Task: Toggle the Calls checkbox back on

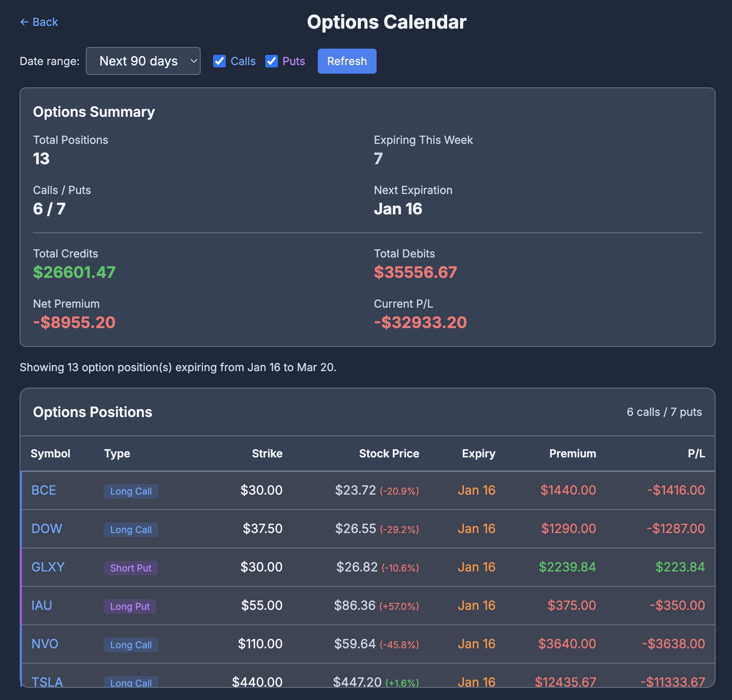Action: click(x=219, y=61)
